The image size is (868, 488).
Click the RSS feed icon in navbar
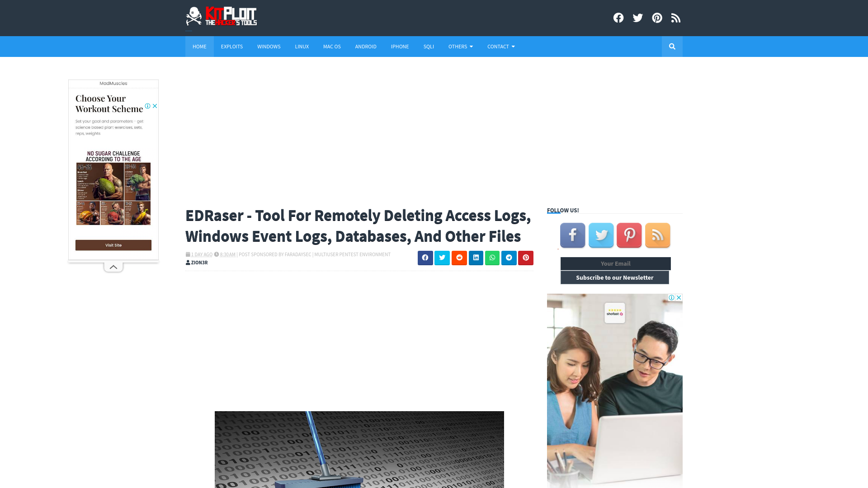click(x=675, y=18)
